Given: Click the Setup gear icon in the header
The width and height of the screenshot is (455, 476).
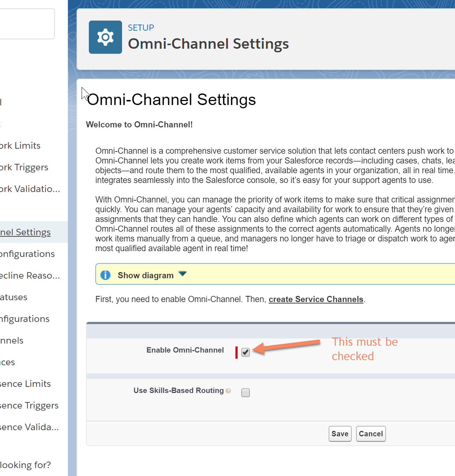Looking at the screenshot, I should pyautogui.click(x=105, y=37).
